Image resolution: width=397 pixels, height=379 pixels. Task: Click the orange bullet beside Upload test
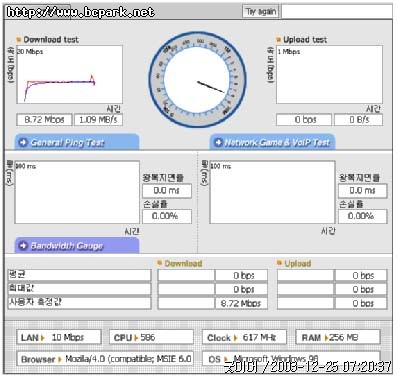coord(279,40)
